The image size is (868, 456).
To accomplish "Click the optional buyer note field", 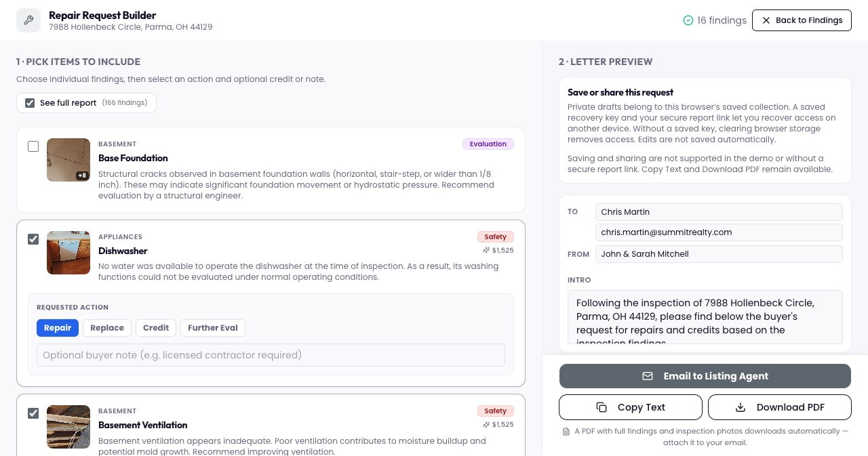I will (271, 355).
